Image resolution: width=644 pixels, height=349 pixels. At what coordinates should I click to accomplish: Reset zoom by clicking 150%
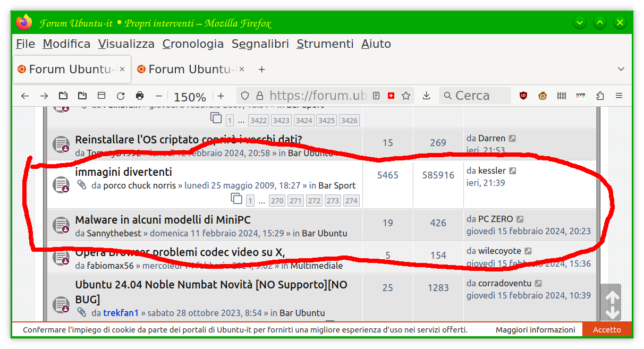(x=190, y=97)
